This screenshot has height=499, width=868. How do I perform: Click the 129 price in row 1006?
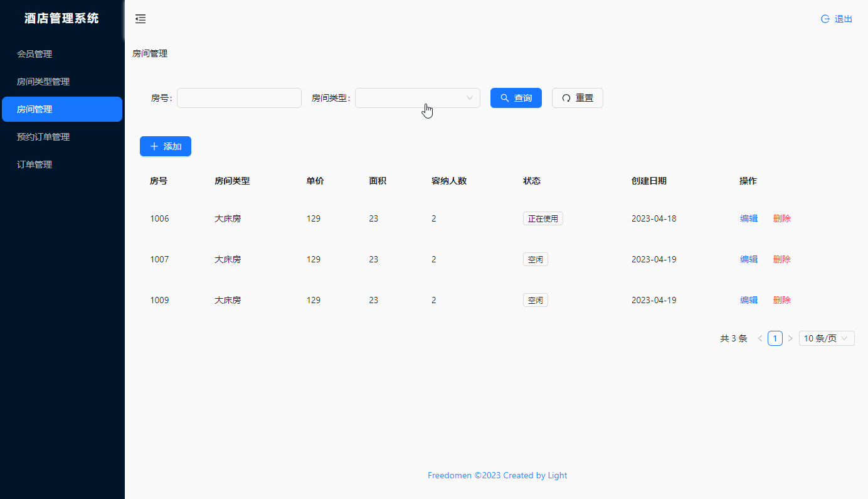click(314, 218)
